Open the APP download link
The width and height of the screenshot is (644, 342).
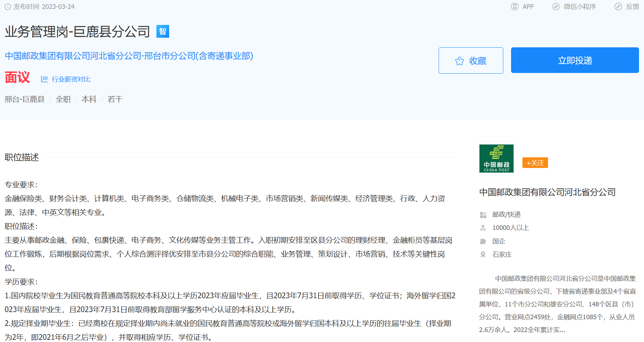tap(528, 7)
